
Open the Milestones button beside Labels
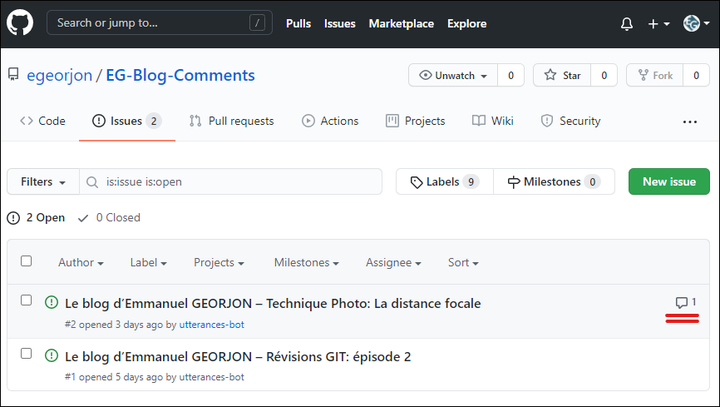tap(554, 182)
